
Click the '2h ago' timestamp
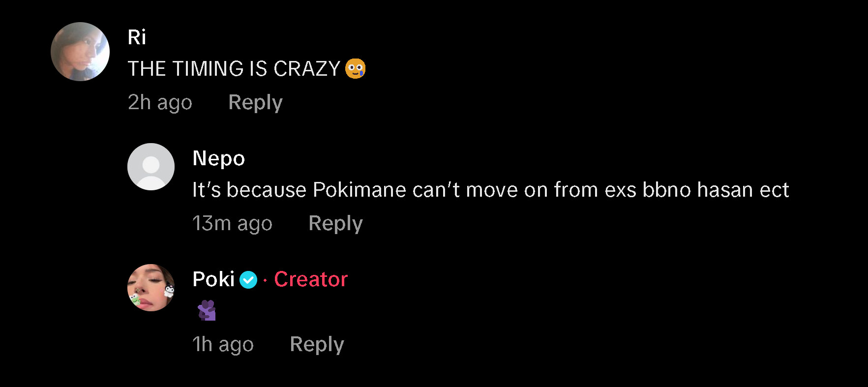(160, 103)
